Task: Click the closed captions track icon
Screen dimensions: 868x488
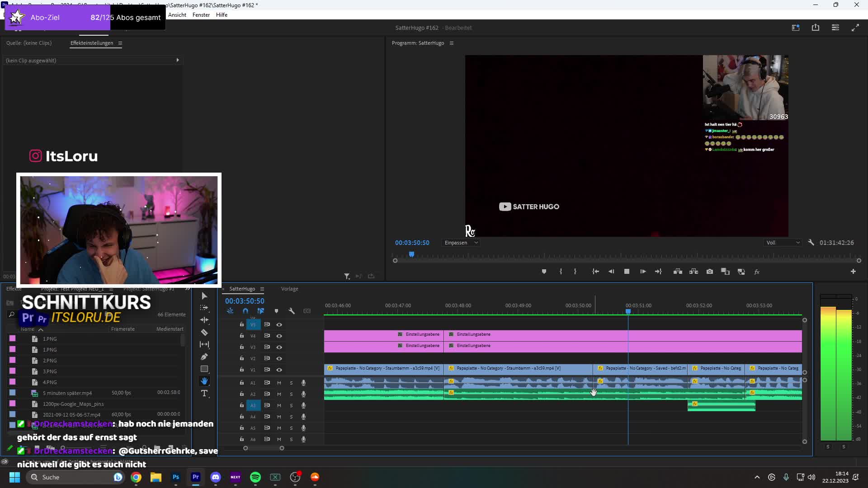Action: click(307, 311)
